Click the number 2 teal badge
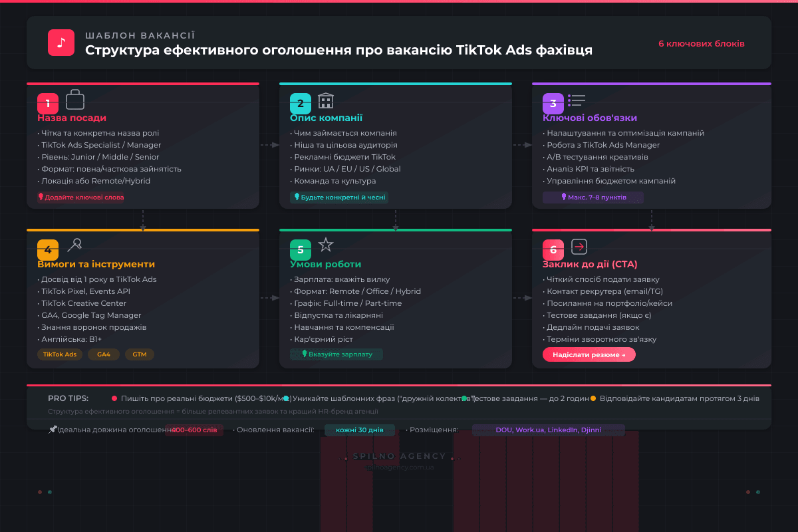Viewport: 798px width, 532px height. pyautogui.click(x=301, y=104)
